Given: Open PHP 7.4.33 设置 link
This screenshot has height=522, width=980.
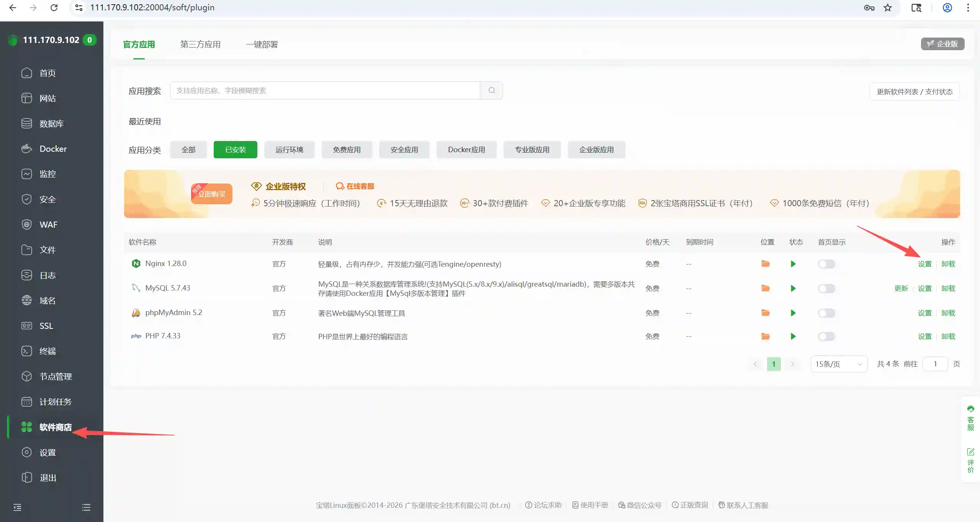Looking at the screenshot, I should tap(924, 336).
